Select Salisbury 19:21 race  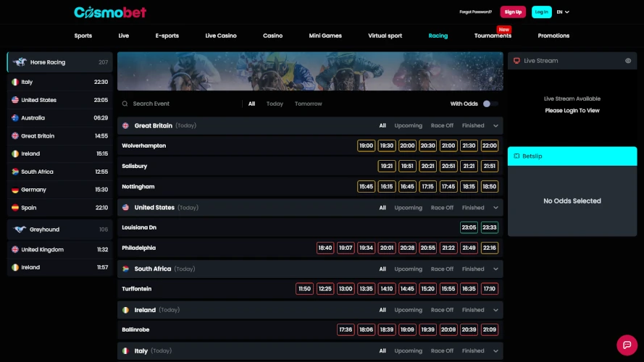coord(387,167)
